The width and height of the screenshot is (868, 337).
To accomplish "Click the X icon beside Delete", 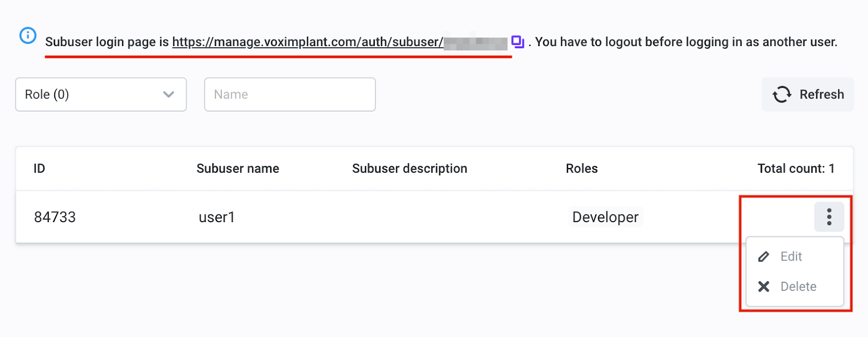I will [x=764, y=286].
